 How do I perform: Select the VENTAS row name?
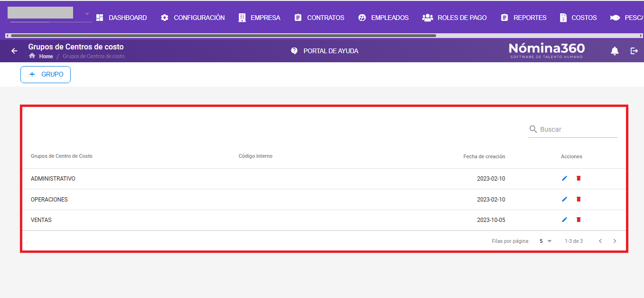(41, 220)
